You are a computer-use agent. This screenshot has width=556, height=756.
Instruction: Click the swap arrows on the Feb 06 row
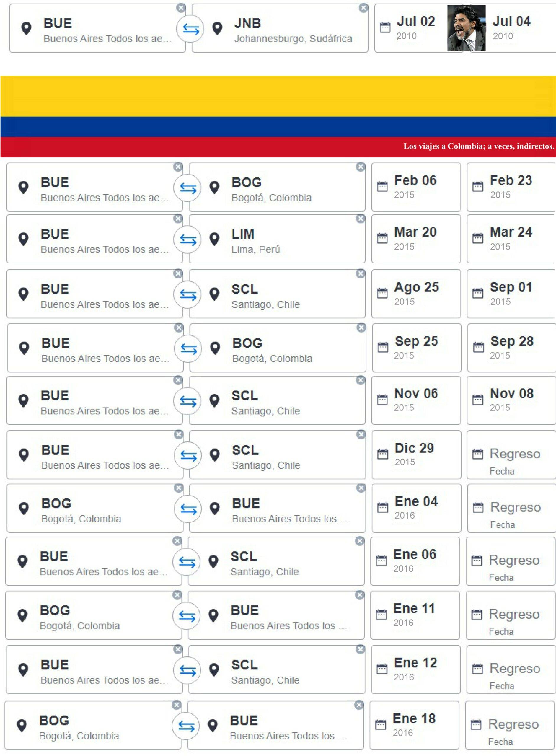tap(187, 188)
